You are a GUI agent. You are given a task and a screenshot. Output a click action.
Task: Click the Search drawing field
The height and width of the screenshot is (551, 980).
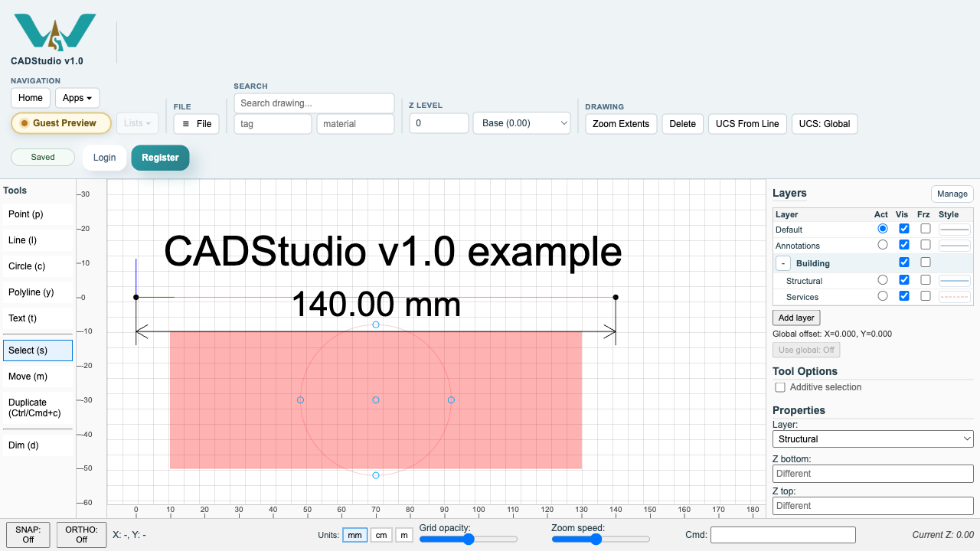click(x=314, y=103)
